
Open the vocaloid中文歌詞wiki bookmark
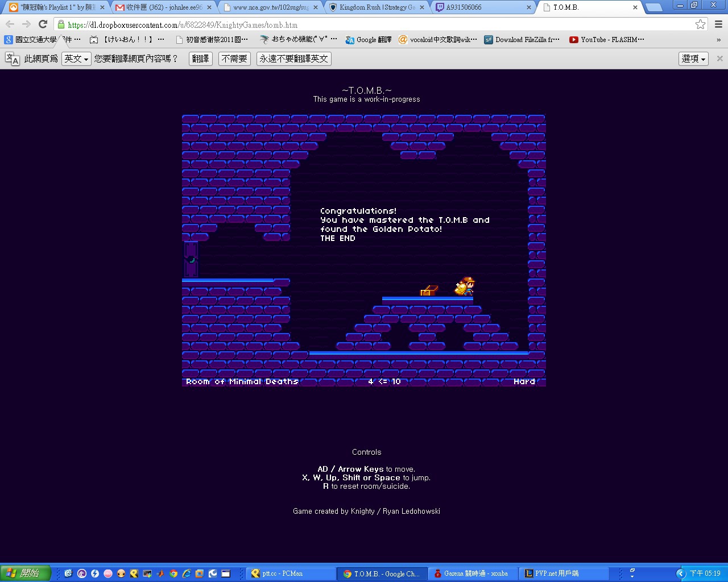pos(437,40)
